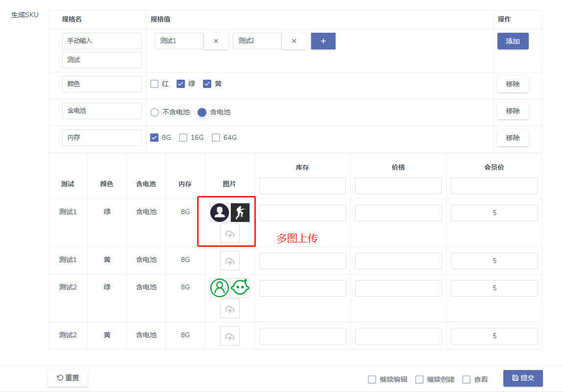Toggle the 继续编辑 checkbox
Image resolution: width=563 pixels, height=392 pixels.
click(x=372, y=379)
